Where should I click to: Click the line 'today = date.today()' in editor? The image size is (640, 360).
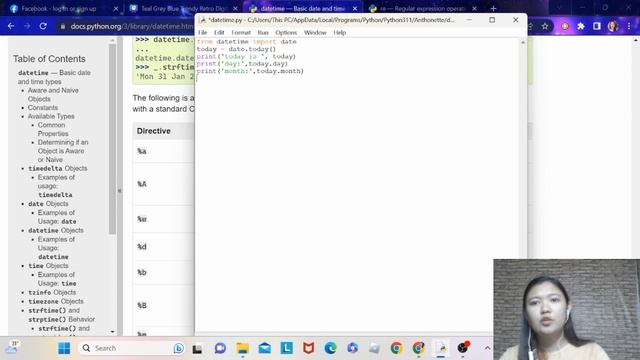coord(236,49)
